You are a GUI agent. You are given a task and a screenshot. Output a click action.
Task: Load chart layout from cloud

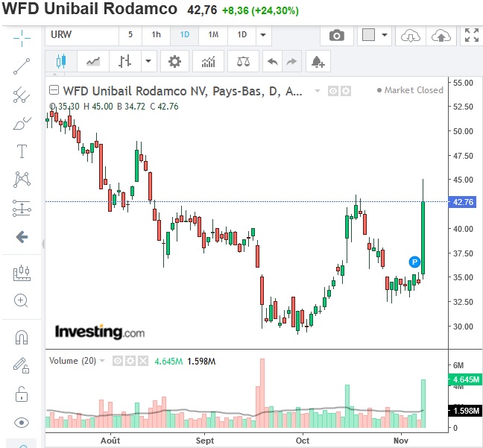click(x=411, y=36)
